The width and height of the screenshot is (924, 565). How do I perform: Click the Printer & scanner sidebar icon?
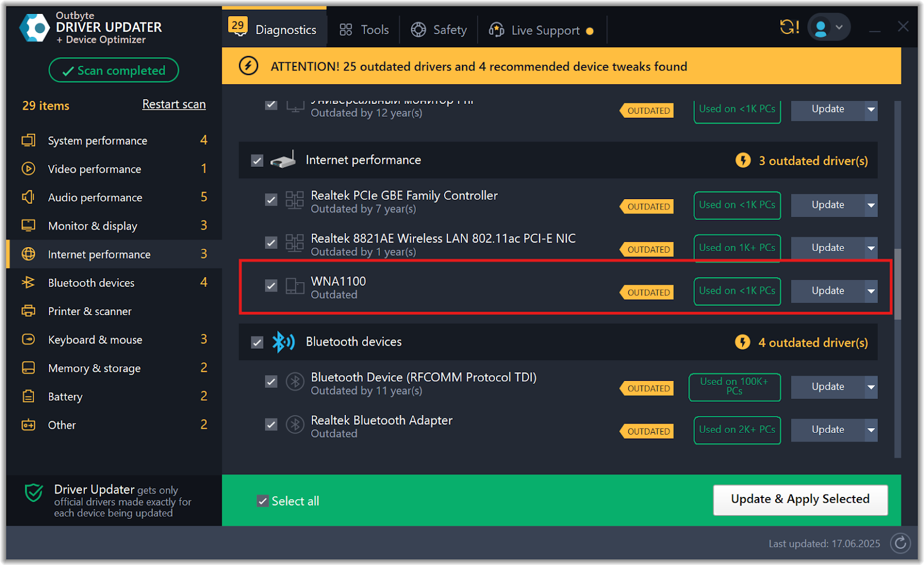coord(28,310)
